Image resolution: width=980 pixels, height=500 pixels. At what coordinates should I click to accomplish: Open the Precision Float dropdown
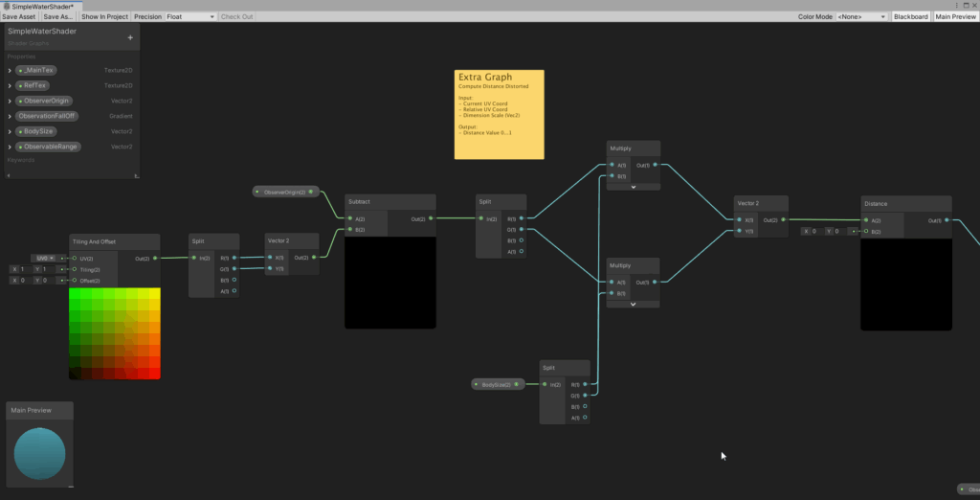[189, 16]
